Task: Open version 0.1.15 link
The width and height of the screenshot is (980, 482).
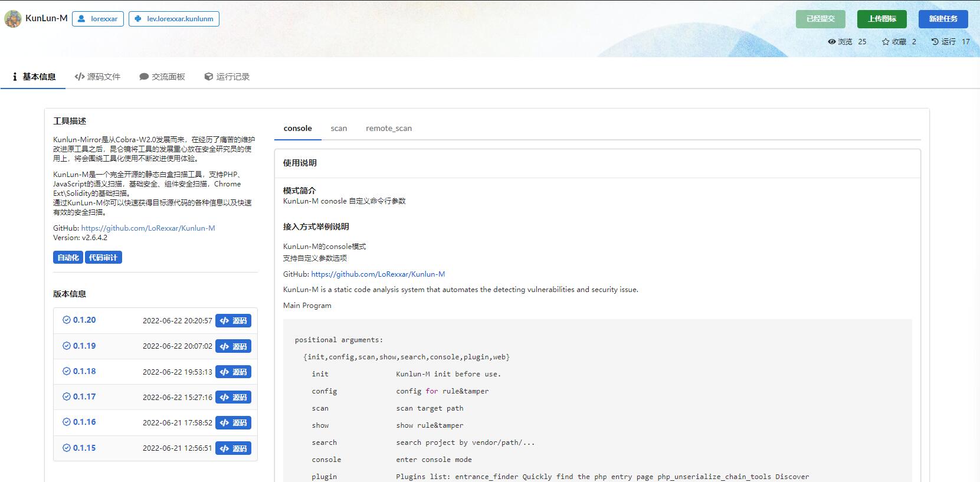Action: point(84,448)
